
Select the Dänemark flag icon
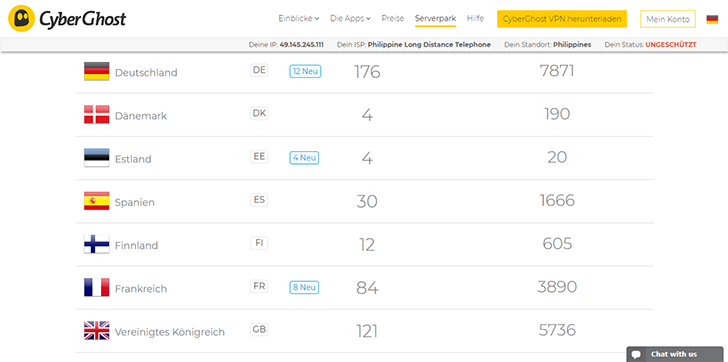(x=97, y=115)
